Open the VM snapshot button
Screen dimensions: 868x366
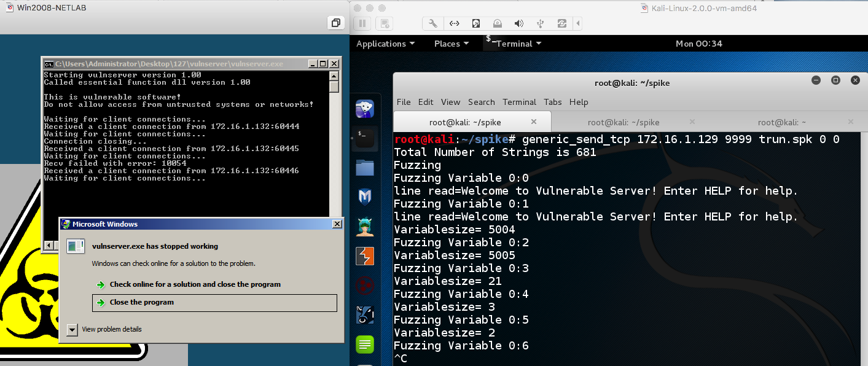(384, 23)
